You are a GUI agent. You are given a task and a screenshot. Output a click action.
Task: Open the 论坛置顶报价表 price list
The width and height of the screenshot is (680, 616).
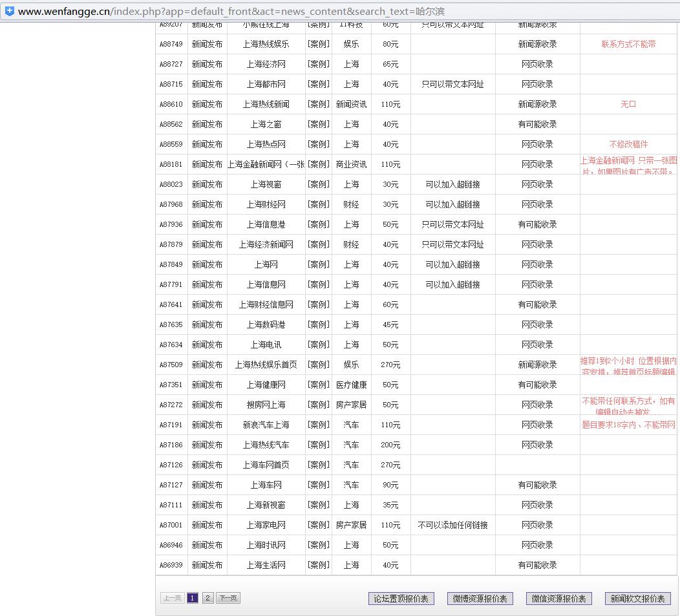(x=401, y=599)
